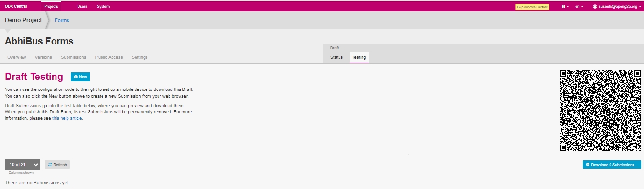
Task: Open the Submissions tab
Action: point(74,57)
